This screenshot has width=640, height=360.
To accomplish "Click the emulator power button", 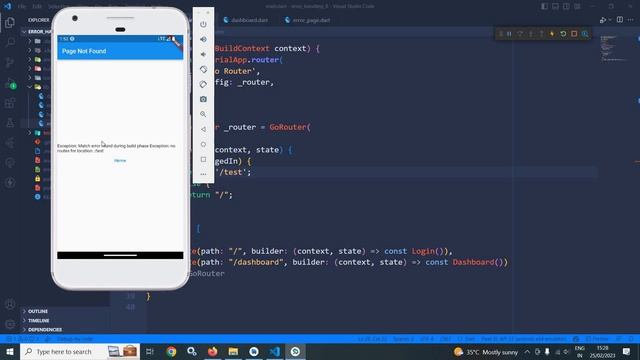I will tap(203, 24).
